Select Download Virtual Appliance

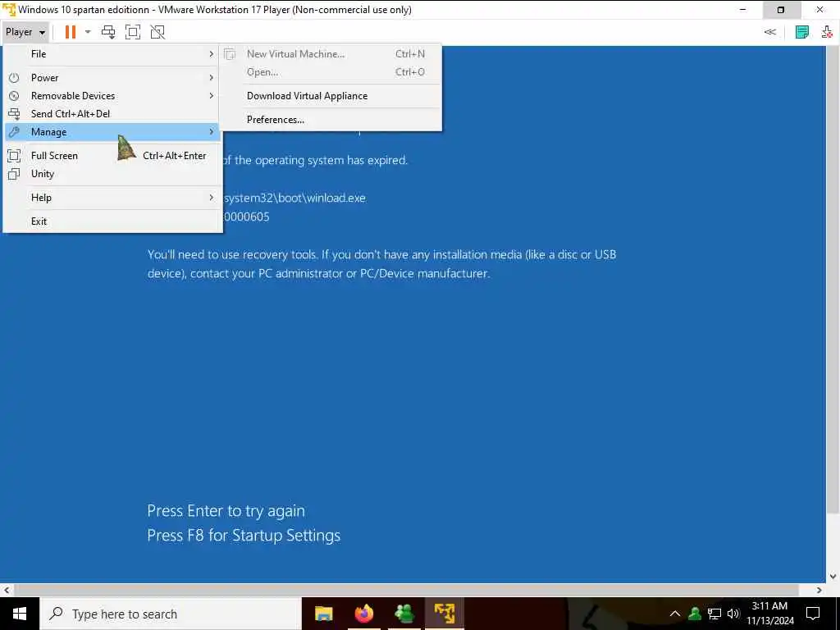[x=331, y=96]
